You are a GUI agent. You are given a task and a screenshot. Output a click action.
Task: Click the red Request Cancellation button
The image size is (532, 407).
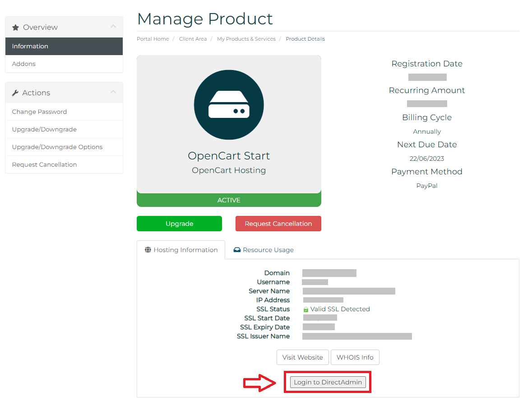[x=278, y=224]
